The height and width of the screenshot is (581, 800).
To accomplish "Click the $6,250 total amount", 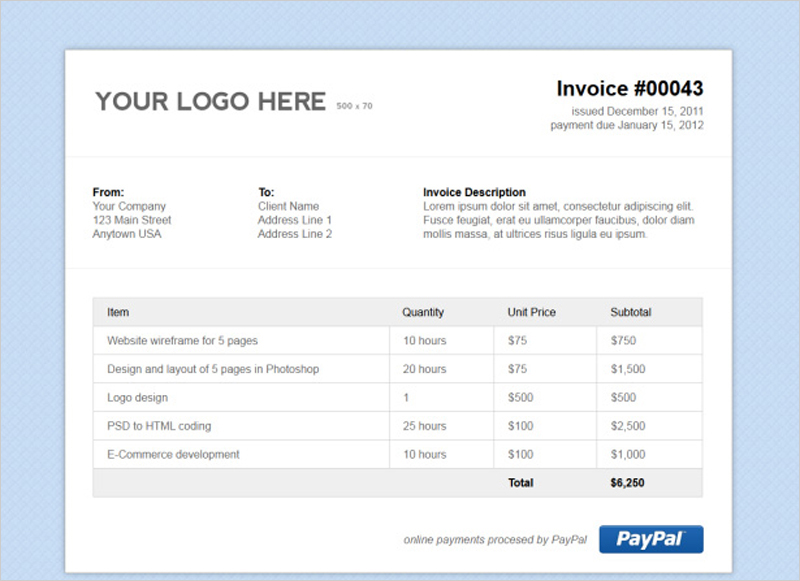I will [x=627, y=483].
